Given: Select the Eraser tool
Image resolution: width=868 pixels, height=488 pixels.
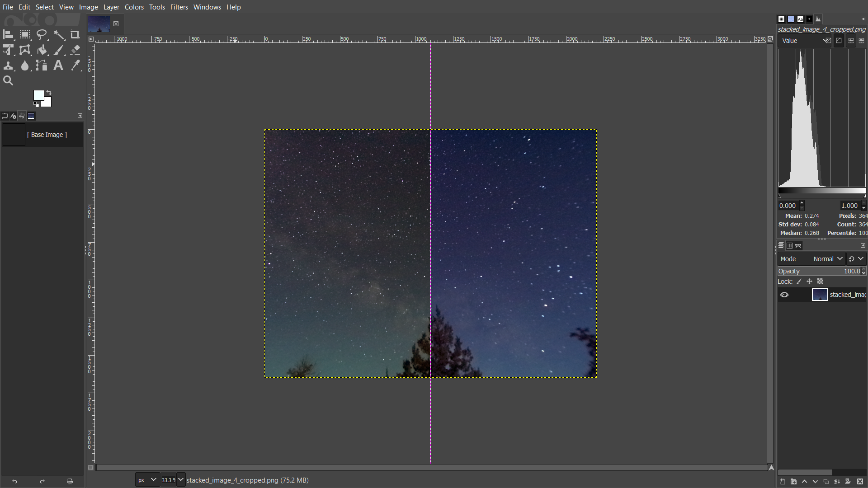Looking at the screenshot, I should pyautogui.click(x=75, y=50).
